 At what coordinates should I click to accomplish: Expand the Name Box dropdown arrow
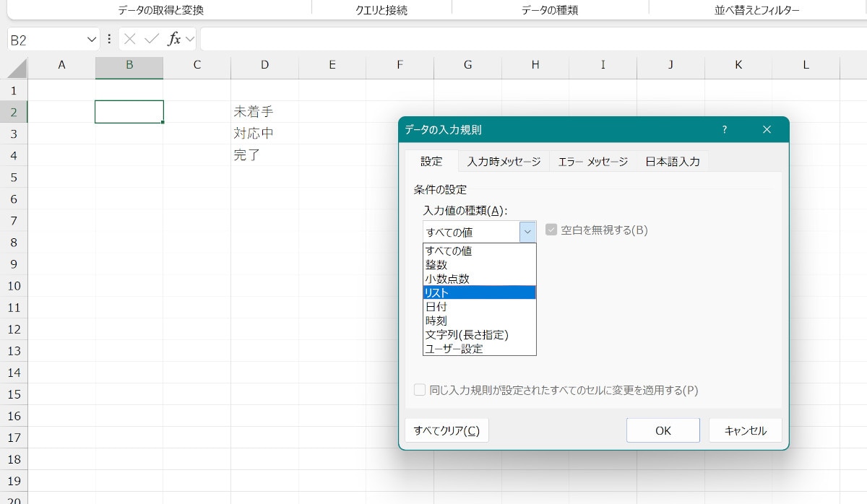pos(92,39)
